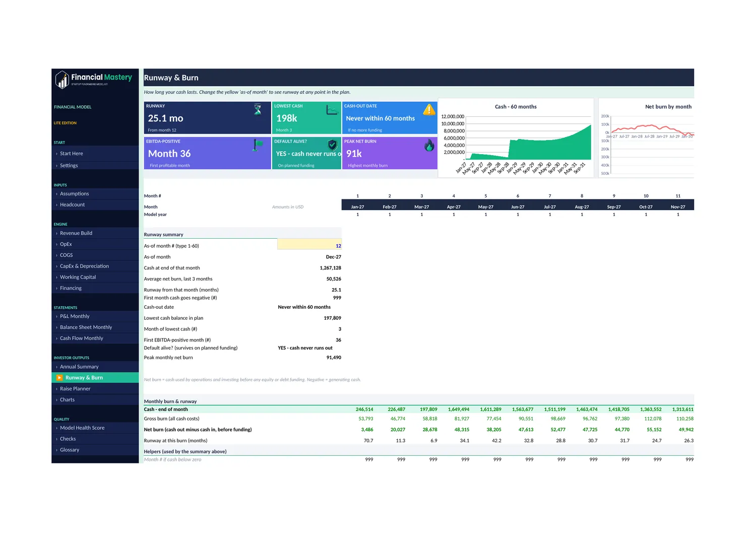
Task: Select the 'Runway summary' section heading
Action: tap(164, 235)
